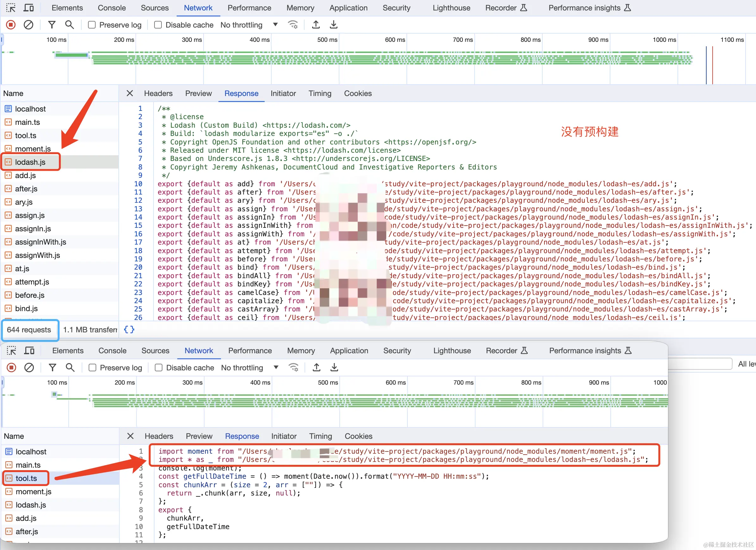
Task: Check Preserve log in bottom panel
Action: click(x=92, y=368)
